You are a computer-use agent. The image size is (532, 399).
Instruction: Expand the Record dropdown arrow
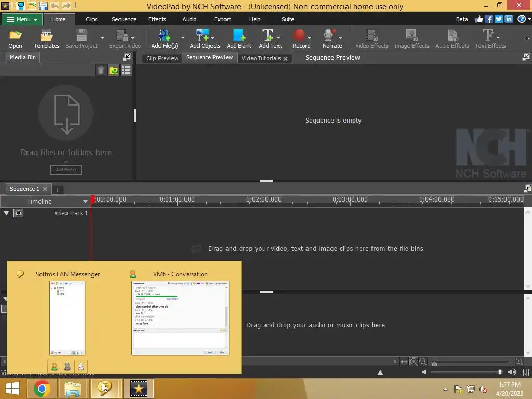point(309,37)
